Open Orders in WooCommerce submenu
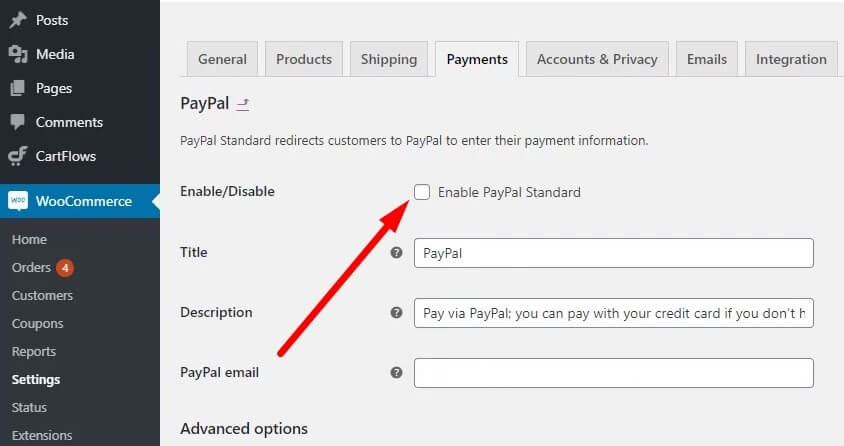The width and height of the screenshot is (844, 446). pyautogui.click(x=31, y=267)
